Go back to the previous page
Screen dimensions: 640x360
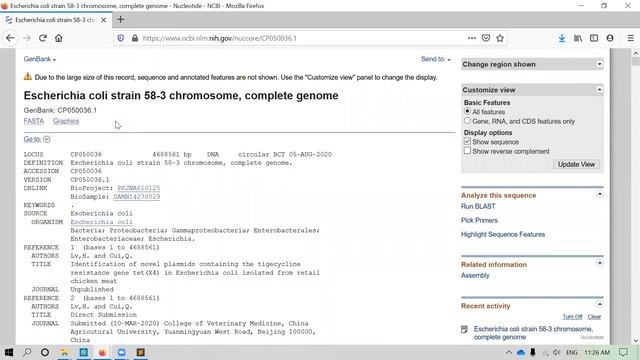pyautogui.click(x=10, y=38)
